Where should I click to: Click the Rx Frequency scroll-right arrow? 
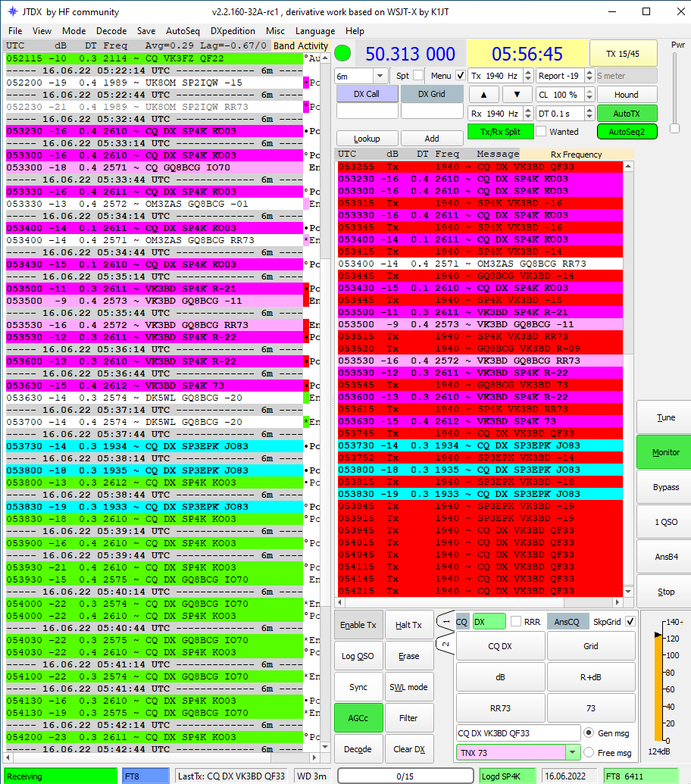(618, 602)
